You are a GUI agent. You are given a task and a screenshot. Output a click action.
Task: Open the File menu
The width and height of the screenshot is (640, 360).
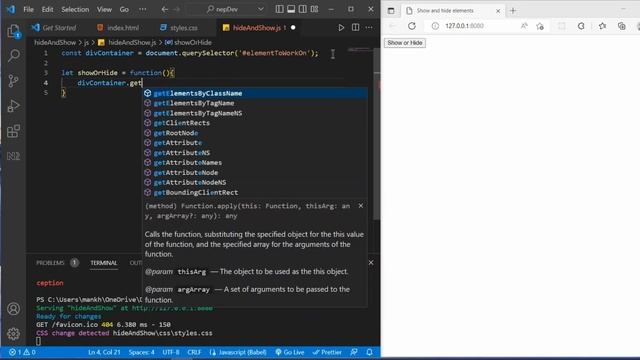click(29, 9)
